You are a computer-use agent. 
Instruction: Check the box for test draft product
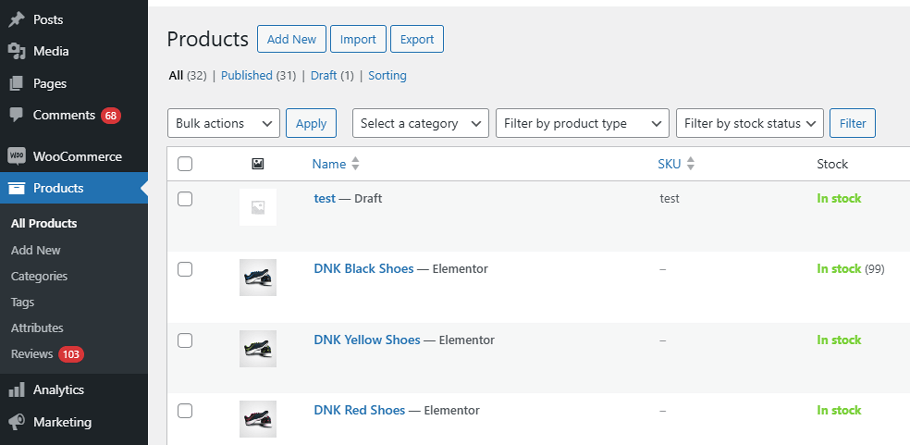[185, 199]
